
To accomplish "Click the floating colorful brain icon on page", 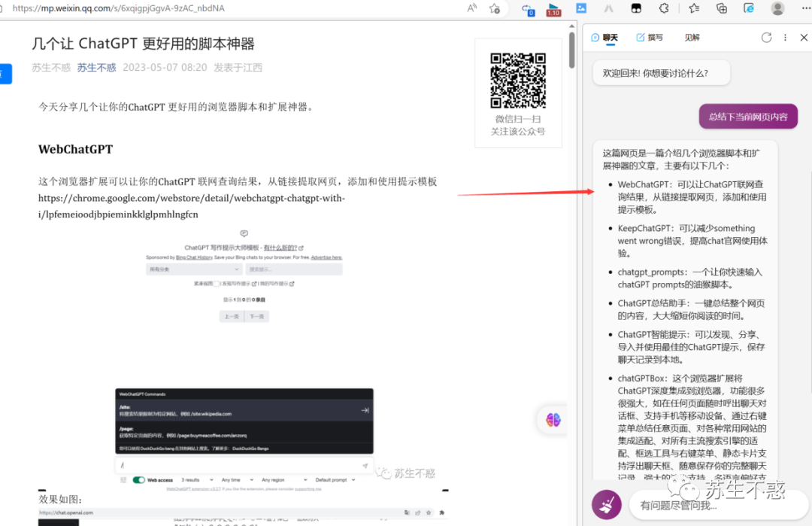I will tap(553, 419).
